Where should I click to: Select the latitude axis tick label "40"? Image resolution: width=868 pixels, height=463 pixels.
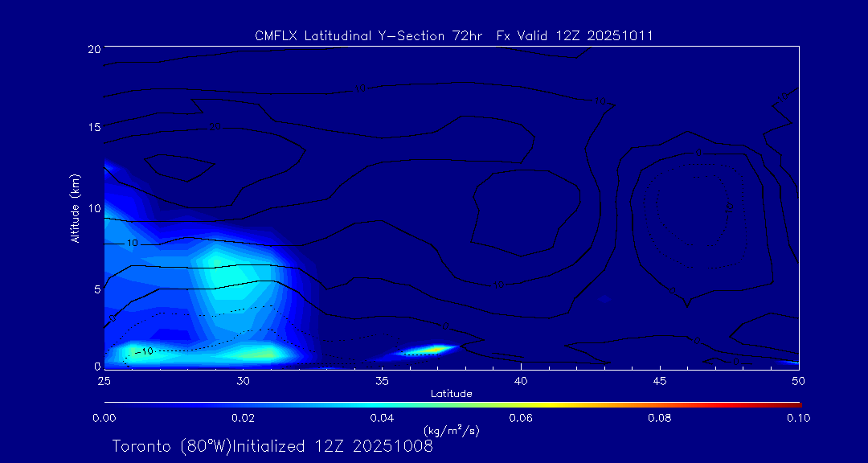(520, 381)
